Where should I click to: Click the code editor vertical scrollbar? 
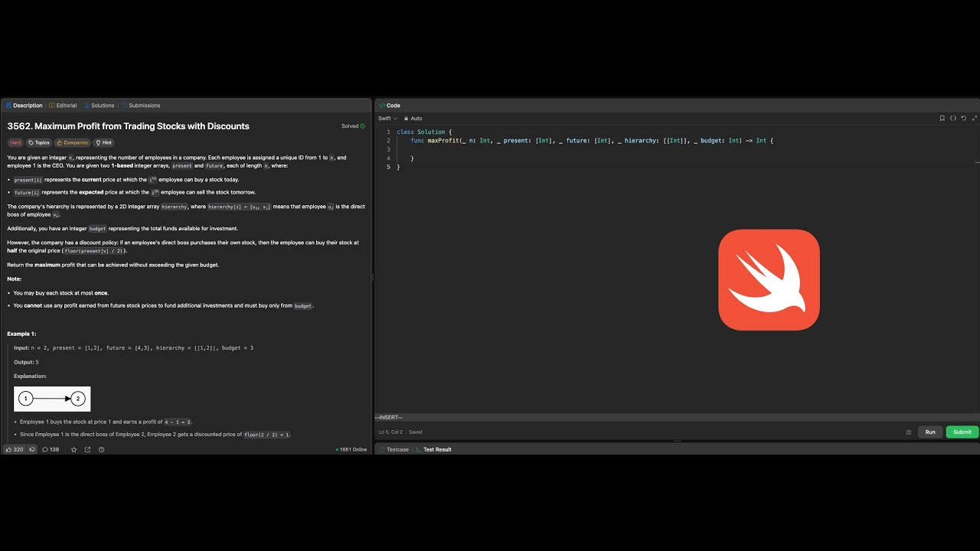(x=978, y=268)
